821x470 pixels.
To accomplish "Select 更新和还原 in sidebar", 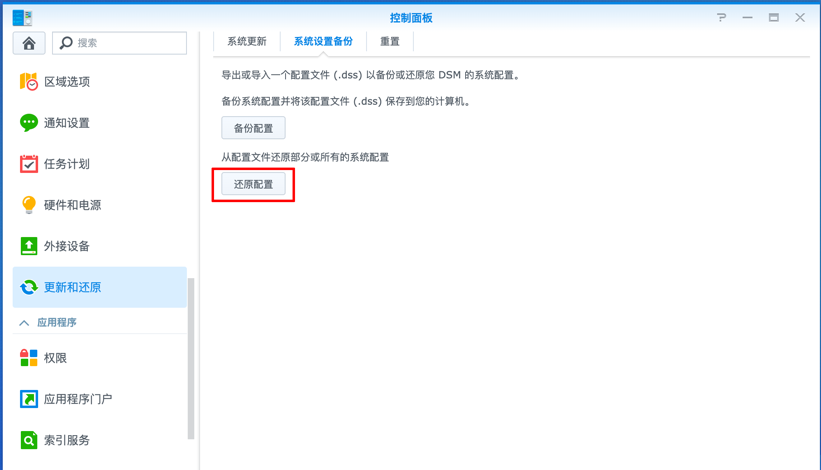I will pos(99,287).
